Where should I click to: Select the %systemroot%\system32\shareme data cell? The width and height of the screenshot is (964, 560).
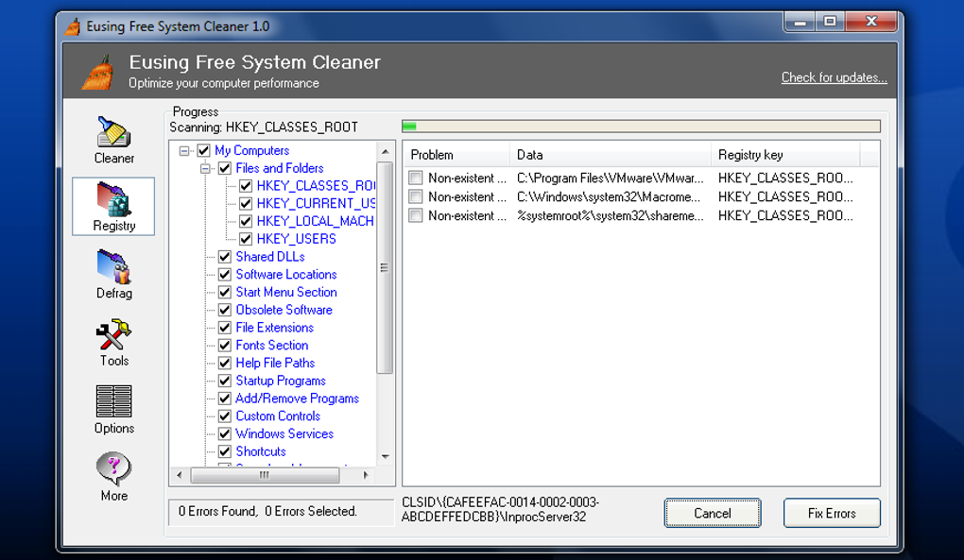coord(610,215)
